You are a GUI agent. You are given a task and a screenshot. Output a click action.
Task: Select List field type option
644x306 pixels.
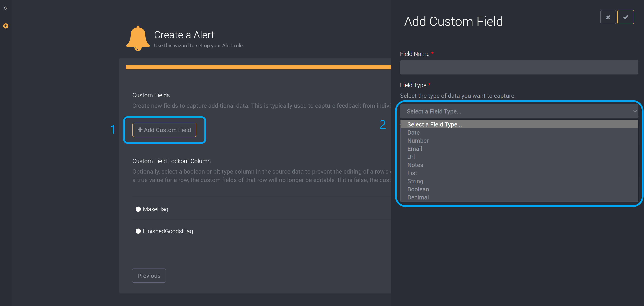(519, 173)
